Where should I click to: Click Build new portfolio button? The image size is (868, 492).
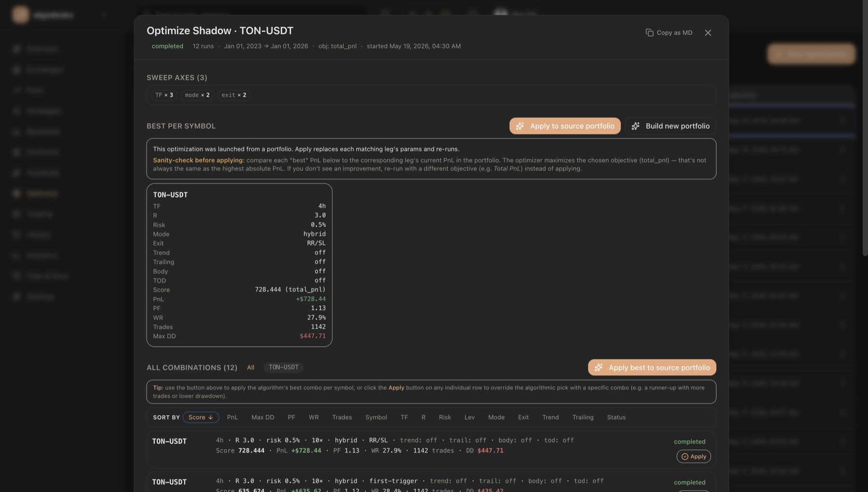(x=670, y=126)
